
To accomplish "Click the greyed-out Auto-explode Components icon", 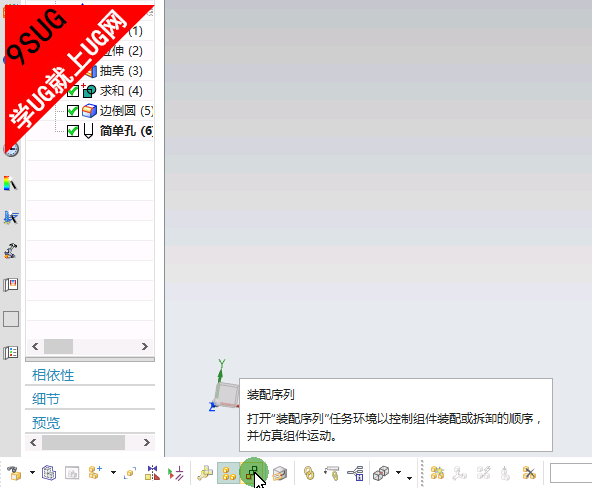I will tap(483, 473).
